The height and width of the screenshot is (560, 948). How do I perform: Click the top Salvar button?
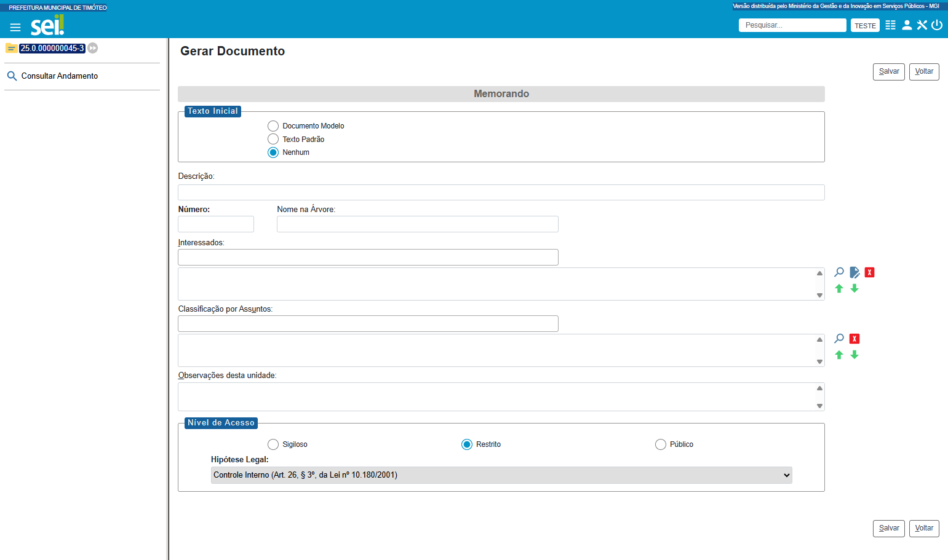pyautogui.click(x=889, y=72)
